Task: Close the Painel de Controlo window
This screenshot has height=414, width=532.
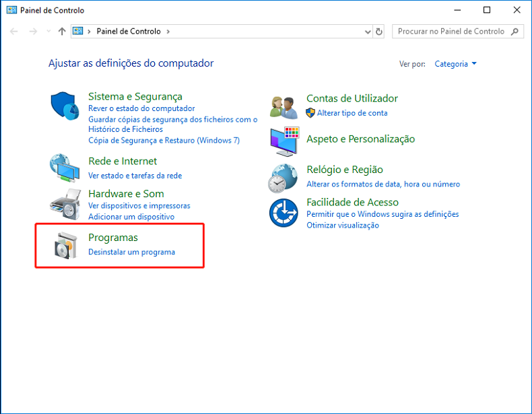Action: click(517, 10)
